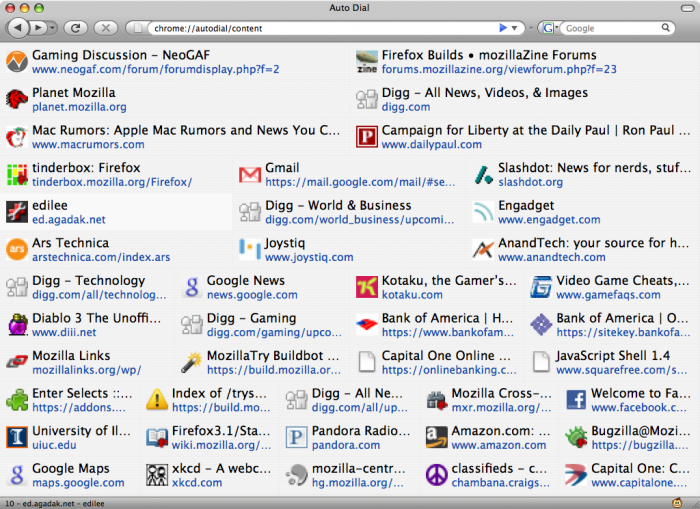Open www.neogaf.com/forum/forumdisplay.php?f=2 link

coord(156,69)
